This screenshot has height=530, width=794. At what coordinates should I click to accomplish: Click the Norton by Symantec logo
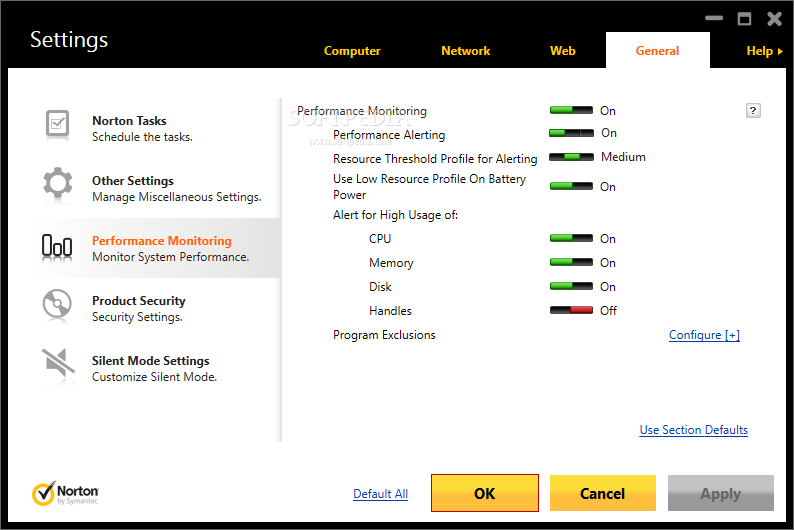66,493
